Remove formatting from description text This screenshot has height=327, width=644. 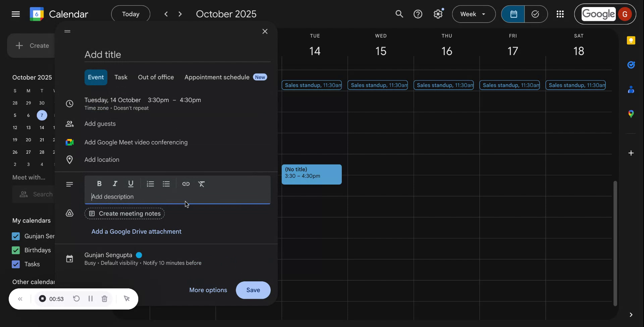202,184
